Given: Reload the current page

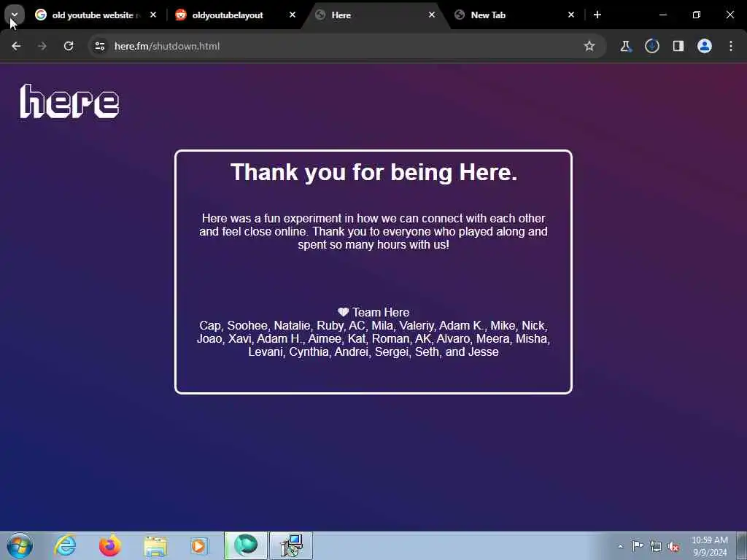Looking at the screenshot, I should [x=69, y=46].
